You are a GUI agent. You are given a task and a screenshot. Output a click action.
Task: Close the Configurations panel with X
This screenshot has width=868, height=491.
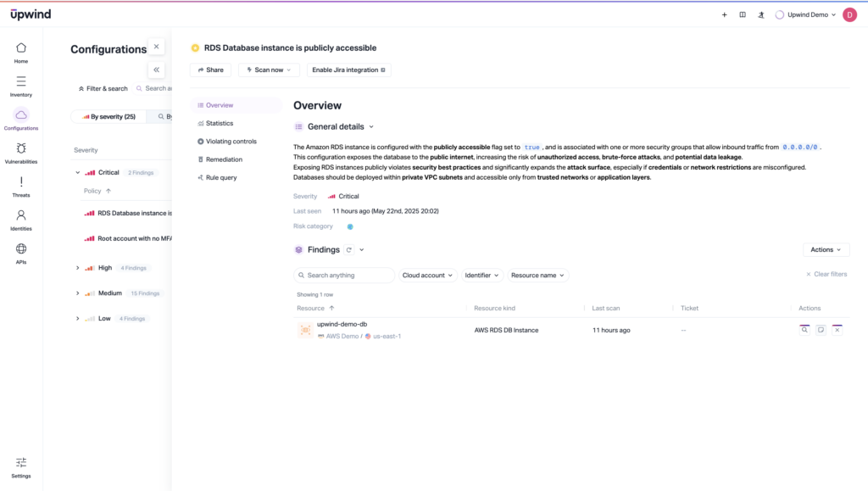coord(156,47)
